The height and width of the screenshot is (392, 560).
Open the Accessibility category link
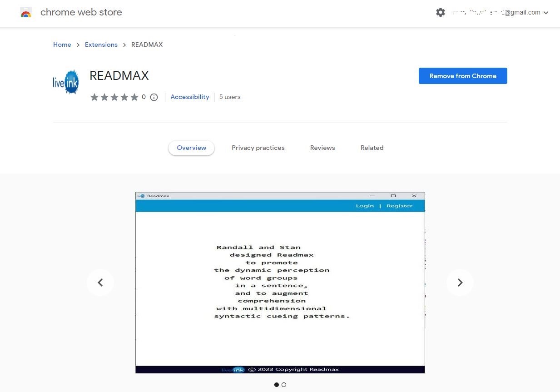point(190,97)
